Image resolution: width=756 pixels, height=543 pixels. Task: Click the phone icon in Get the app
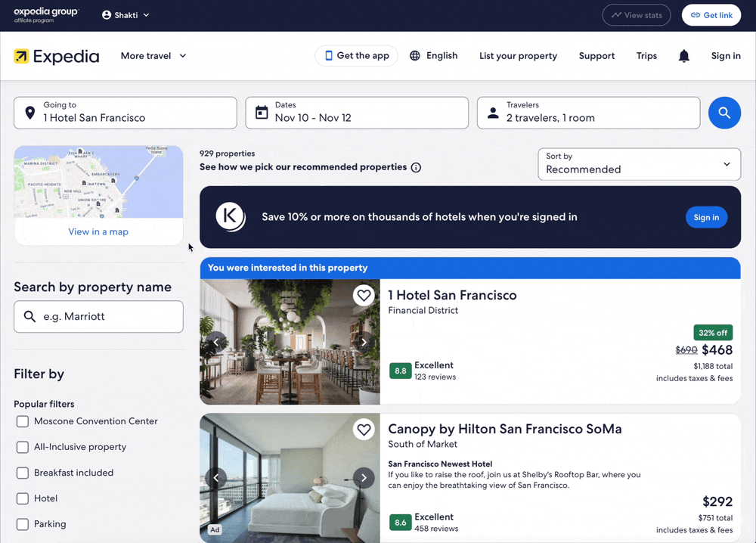329,55
